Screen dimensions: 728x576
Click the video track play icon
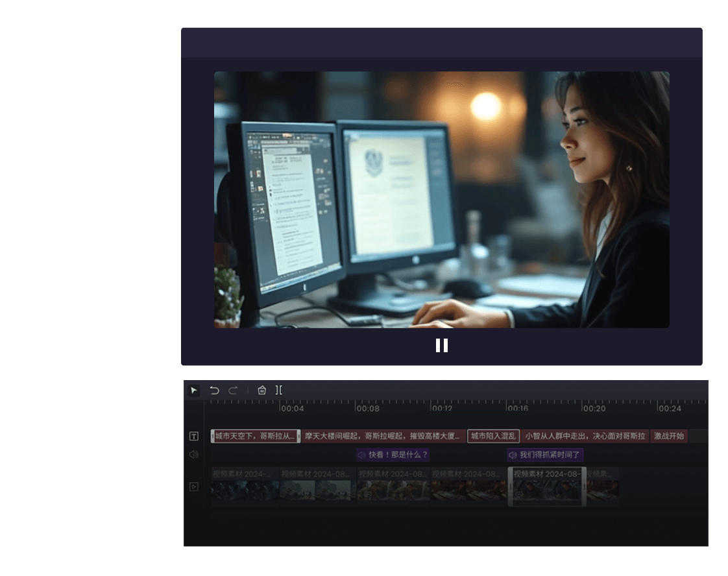pos(193,486)
